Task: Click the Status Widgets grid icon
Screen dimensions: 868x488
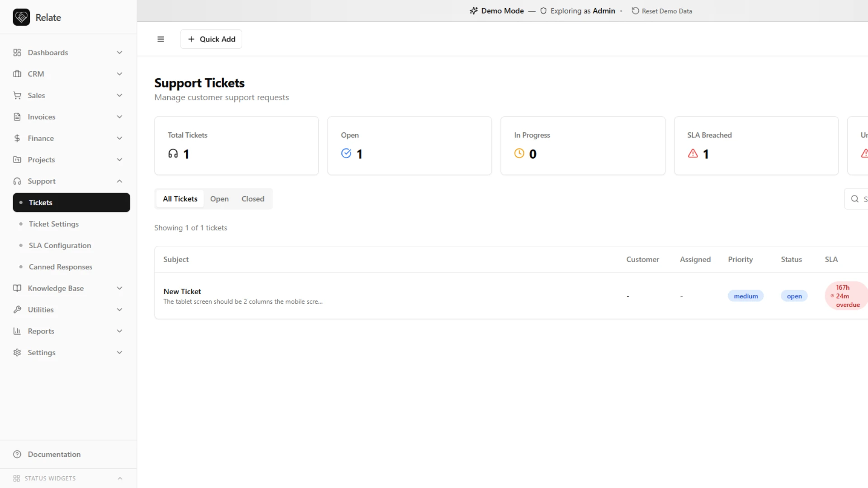Action: click(x=17, y=478)
